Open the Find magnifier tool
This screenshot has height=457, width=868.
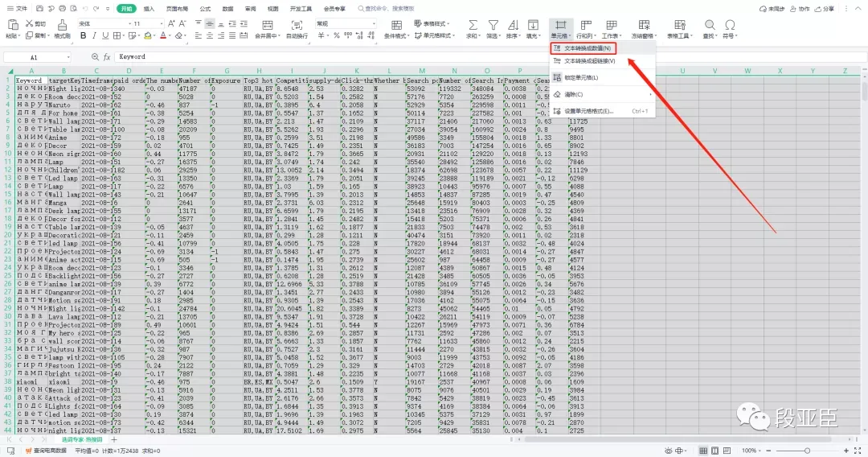tap(709, 25)
